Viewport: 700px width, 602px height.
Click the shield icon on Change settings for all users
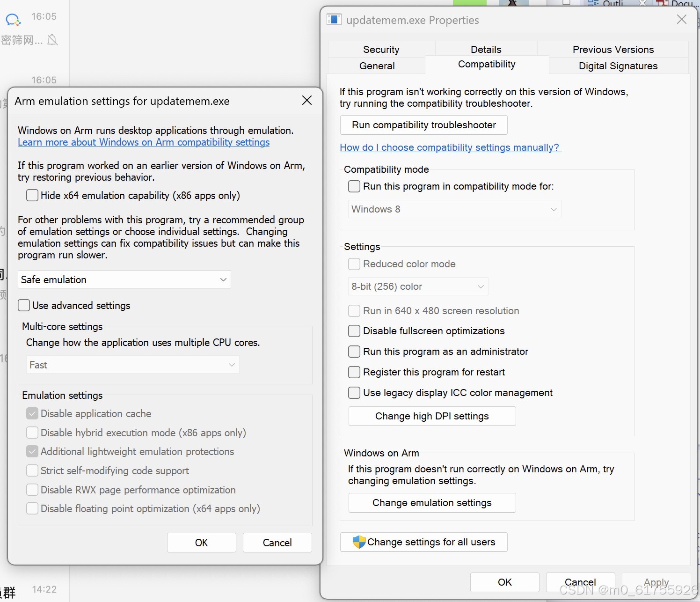click(x=359, y=542)
